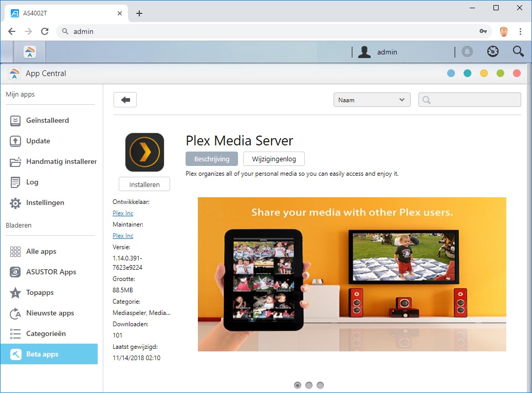
Task: Click the blue window control dot
Action: (x=451, y=73)
